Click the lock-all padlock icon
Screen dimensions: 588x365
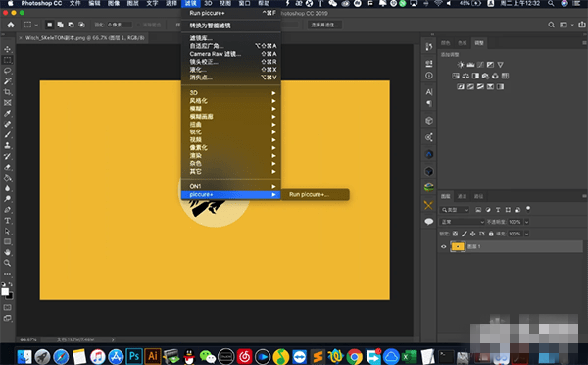click(x=491, y=234)
